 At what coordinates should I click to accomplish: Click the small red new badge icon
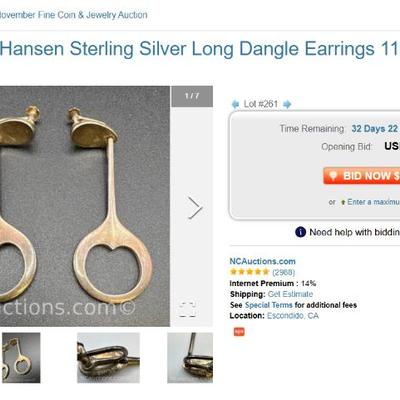[x=239, y=332]
